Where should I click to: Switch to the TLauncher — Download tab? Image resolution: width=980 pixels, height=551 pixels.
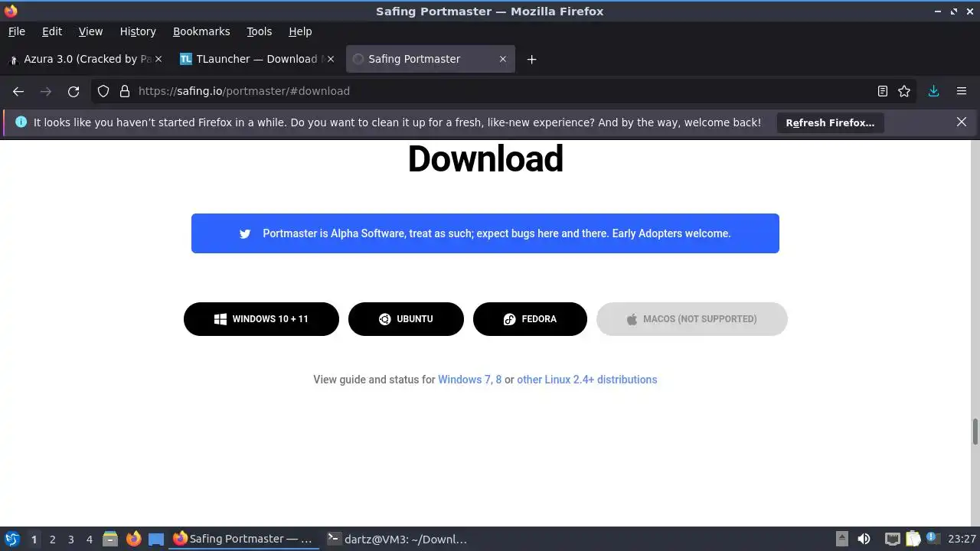point(259,59)
